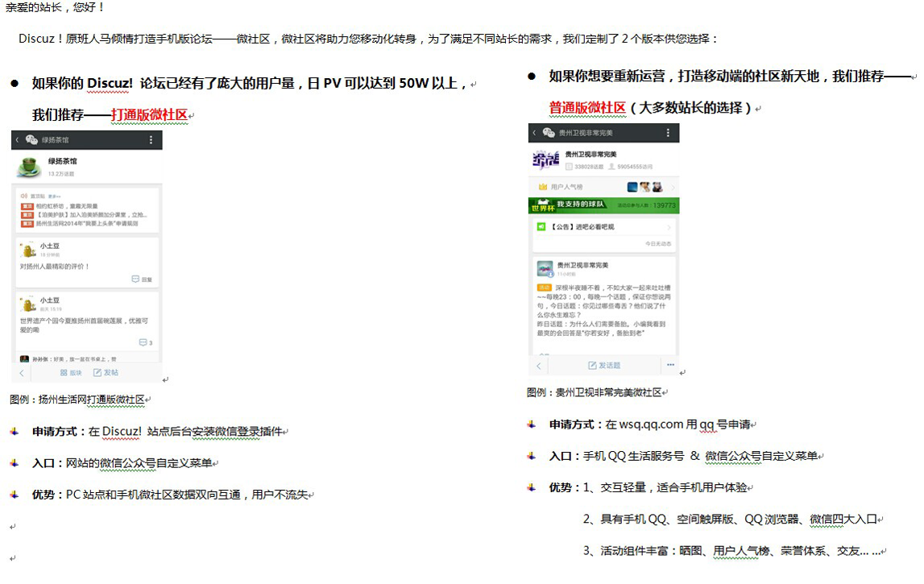This screenshot has width=924, height=584.
Task: Tap the back arrow in the 贵州卫视非常完美 title bar
Action: click(534, 133)
